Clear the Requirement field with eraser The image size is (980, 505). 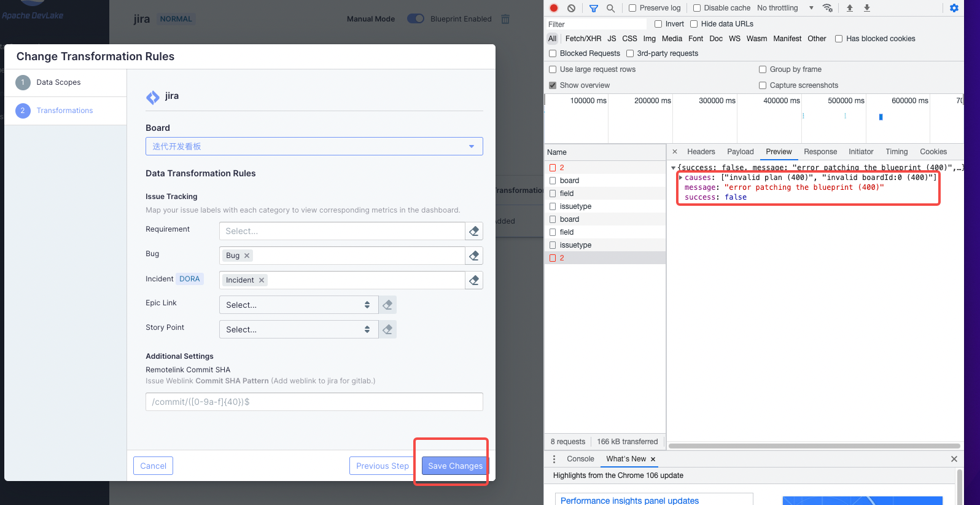tap(474, 231)
